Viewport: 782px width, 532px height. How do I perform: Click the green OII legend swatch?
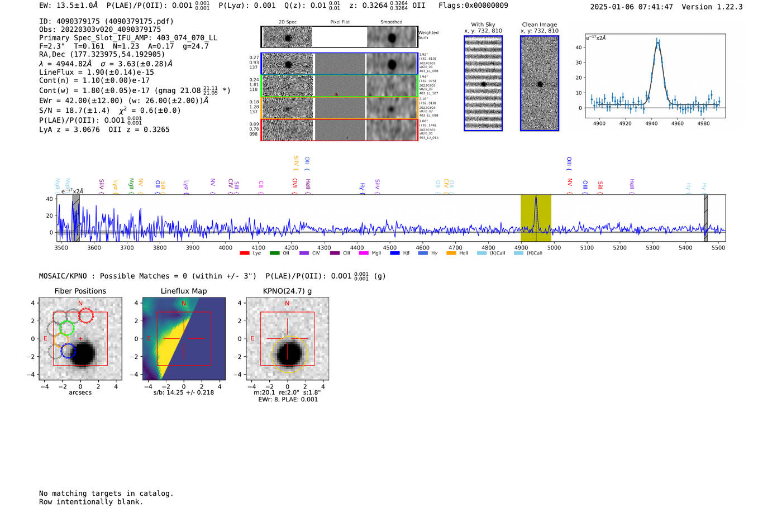click(274, 253)
